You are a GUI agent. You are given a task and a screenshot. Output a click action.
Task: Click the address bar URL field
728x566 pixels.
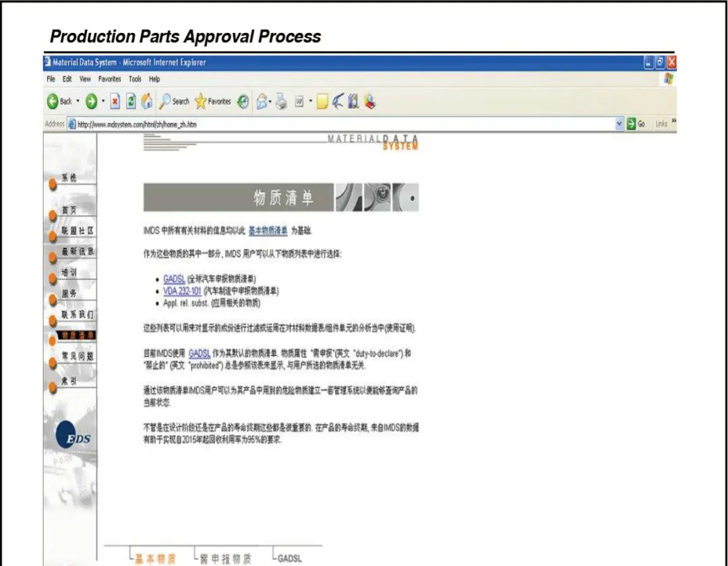tap(337, 124)
